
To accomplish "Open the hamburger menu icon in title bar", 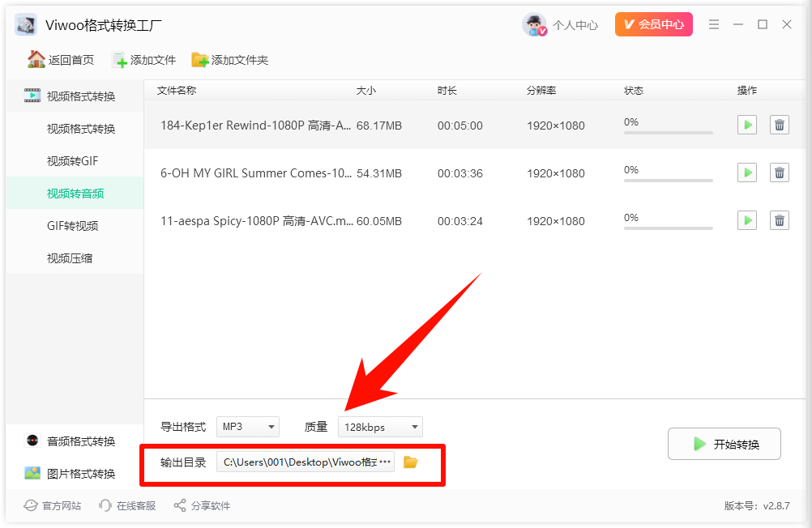I will point(714,24).
